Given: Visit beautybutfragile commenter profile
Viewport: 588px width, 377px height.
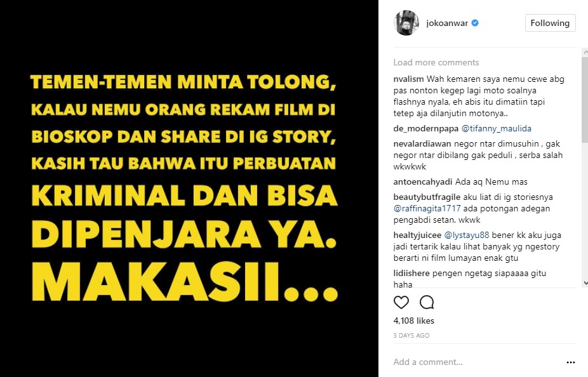Looking at the screenshot, I should tap(427, 197).
